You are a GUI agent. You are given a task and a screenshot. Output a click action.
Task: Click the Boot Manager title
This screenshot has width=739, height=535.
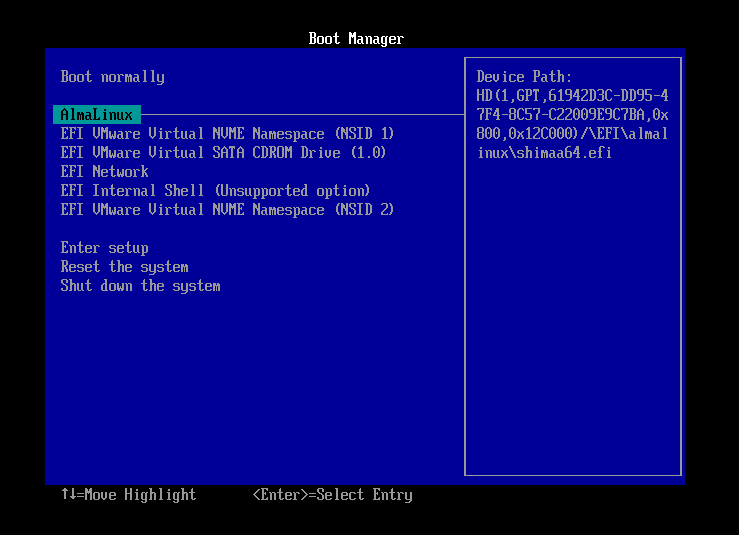356,39
